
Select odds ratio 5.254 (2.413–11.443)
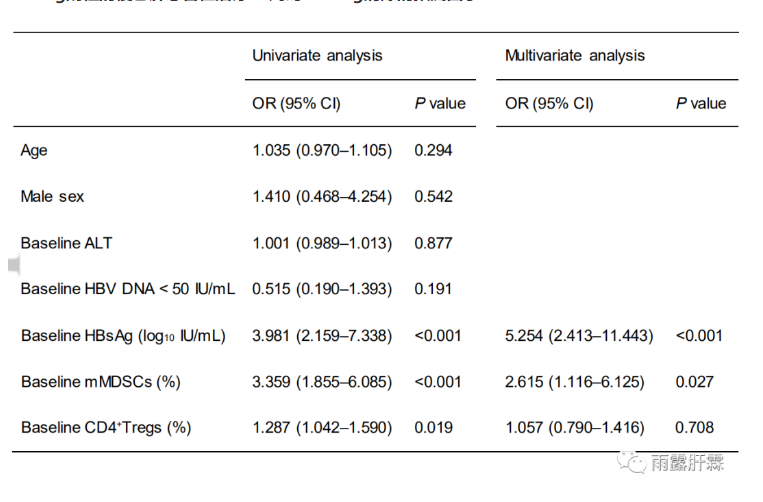point(579,336)
